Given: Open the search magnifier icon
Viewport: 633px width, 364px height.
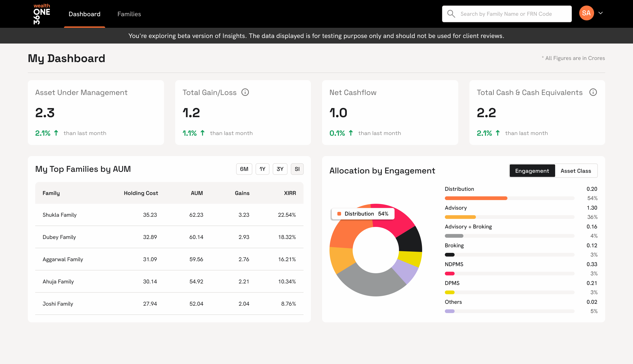Looking at the screenshot, I should pyautogui.click(x=451, y=13).
